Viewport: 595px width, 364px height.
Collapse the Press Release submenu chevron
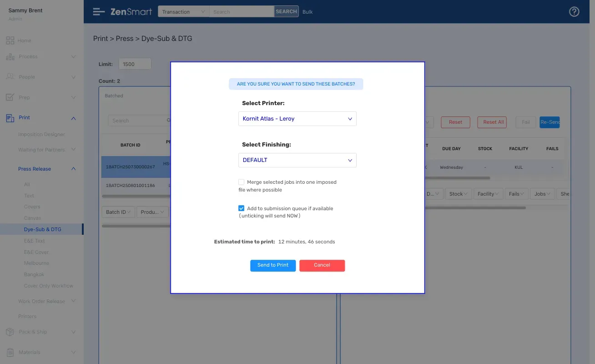pyautogui.click(x=74, y=169)
